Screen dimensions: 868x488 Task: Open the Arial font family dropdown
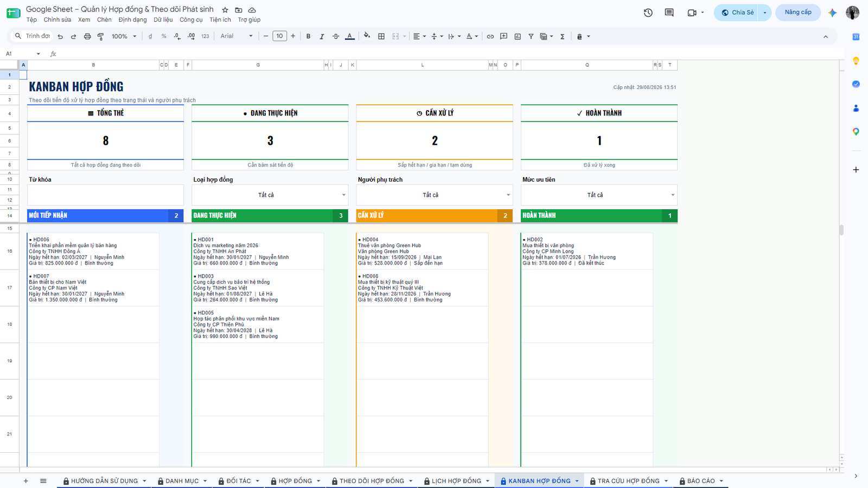coord(237,36)
